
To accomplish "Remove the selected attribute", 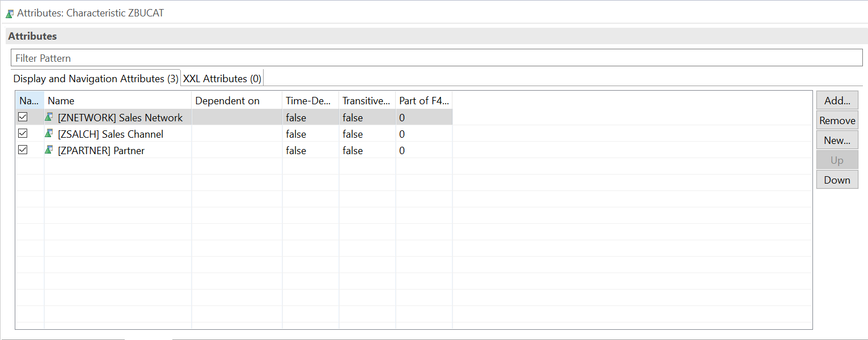I will pyautogui.click(x=837, y=120).
